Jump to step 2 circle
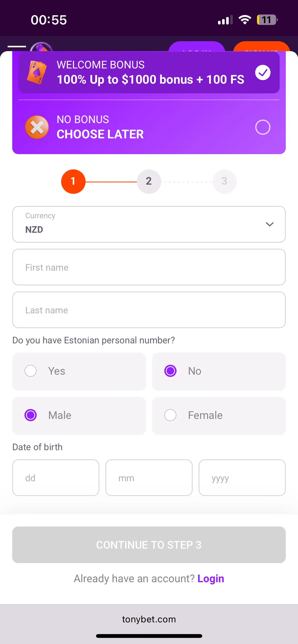The width and height of the screenshot is (298, 644). (149, 181)
